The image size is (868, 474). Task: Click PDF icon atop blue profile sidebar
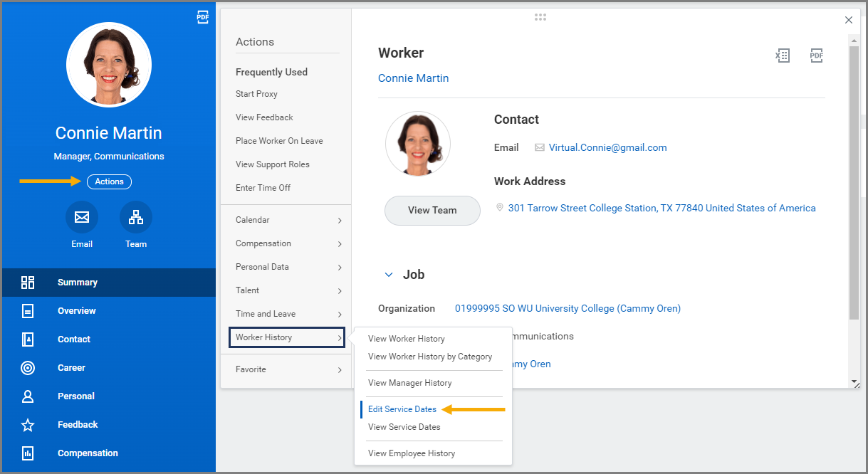pos(203,18)
